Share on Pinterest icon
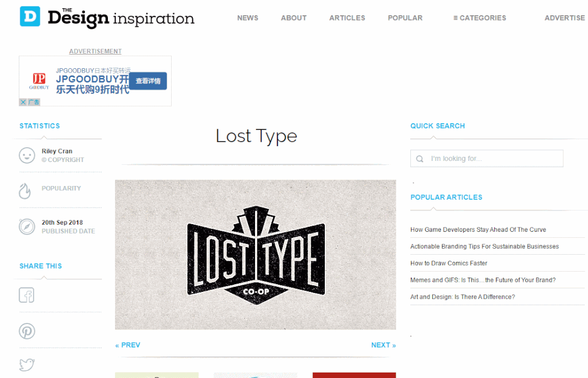 [x=27, y=331]
